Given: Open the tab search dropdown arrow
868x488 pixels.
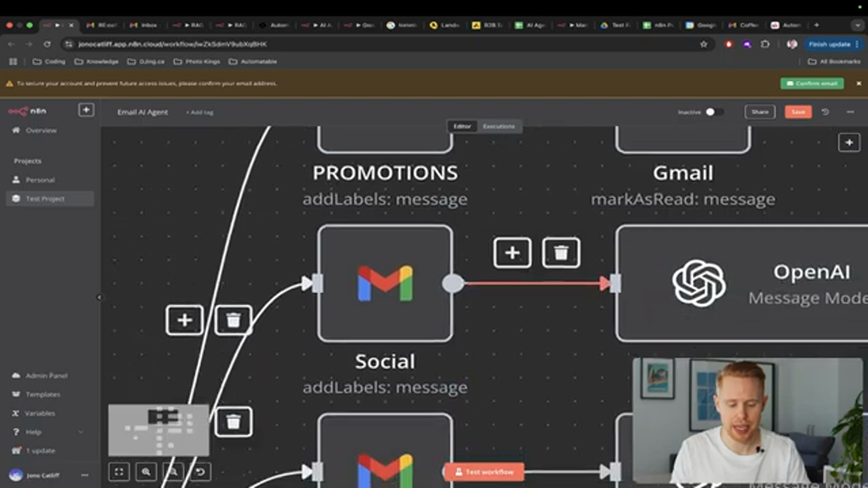Looking at the screenshot, I should (858, 25).
